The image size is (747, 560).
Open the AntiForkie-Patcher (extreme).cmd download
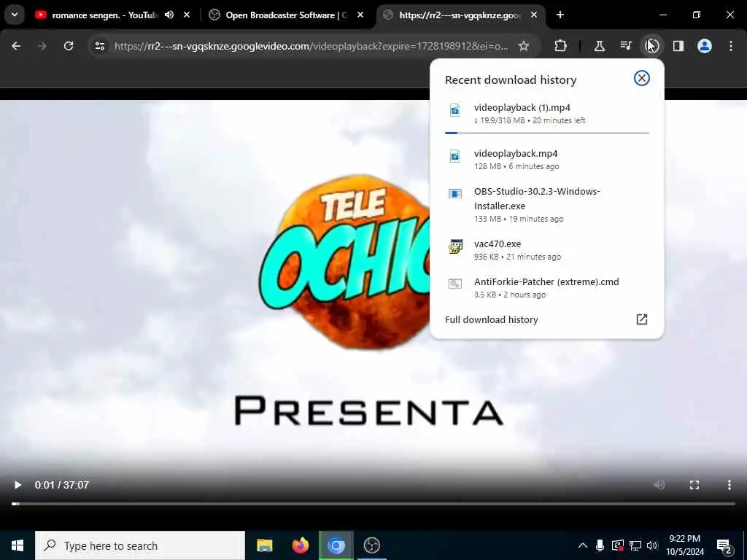[x=547, y=288]
